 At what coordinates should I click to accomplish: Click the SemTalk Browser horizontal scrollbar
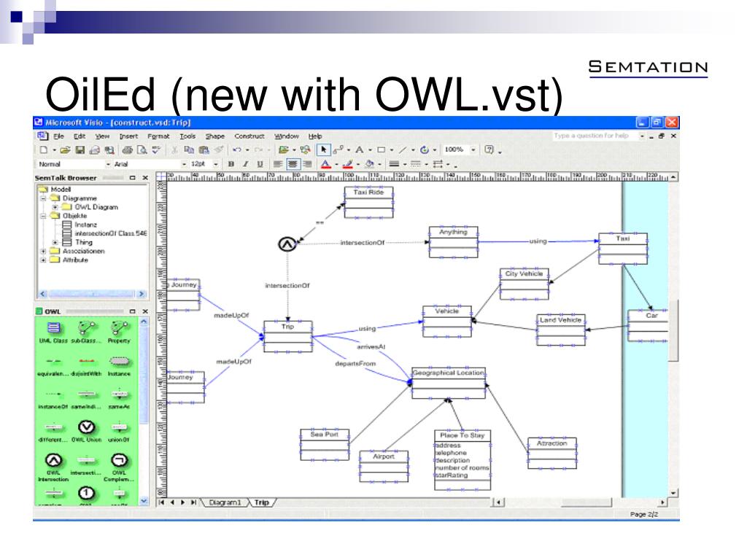92,294
